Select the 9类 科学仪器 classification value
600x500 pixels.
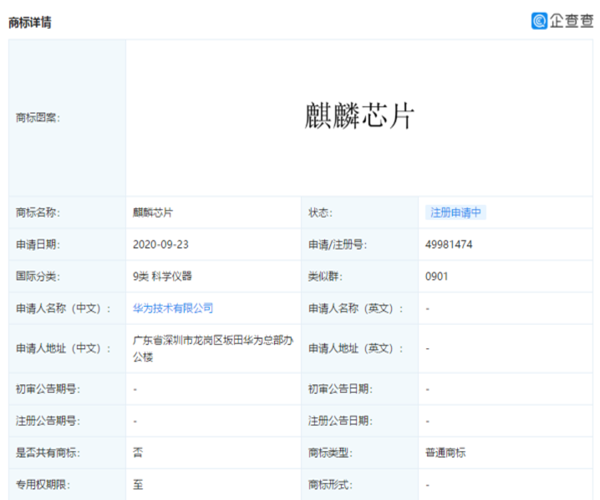coord(161,276)
